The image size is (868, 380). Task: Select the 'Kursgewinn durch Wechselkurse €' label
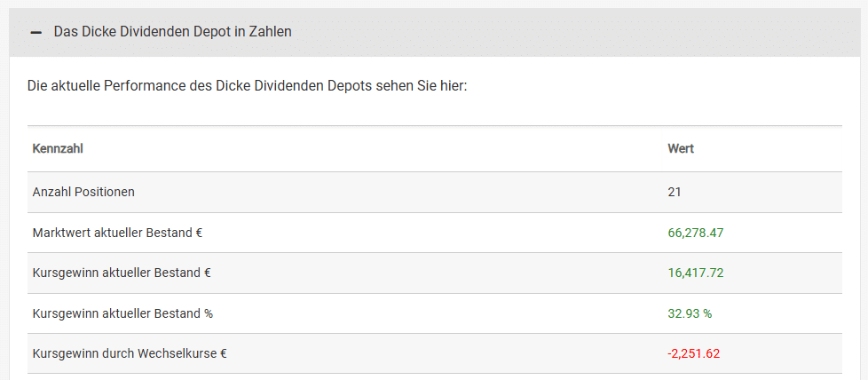[x=130, y=353]
